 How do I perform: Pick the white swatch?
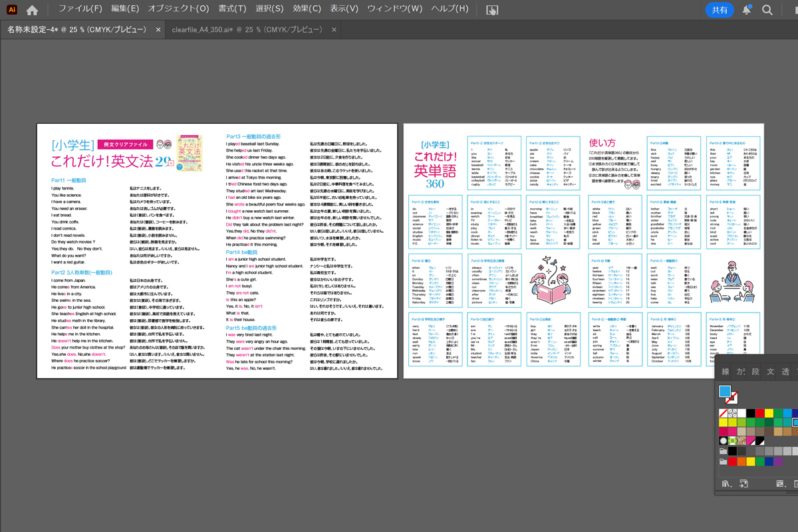[741, 413]
